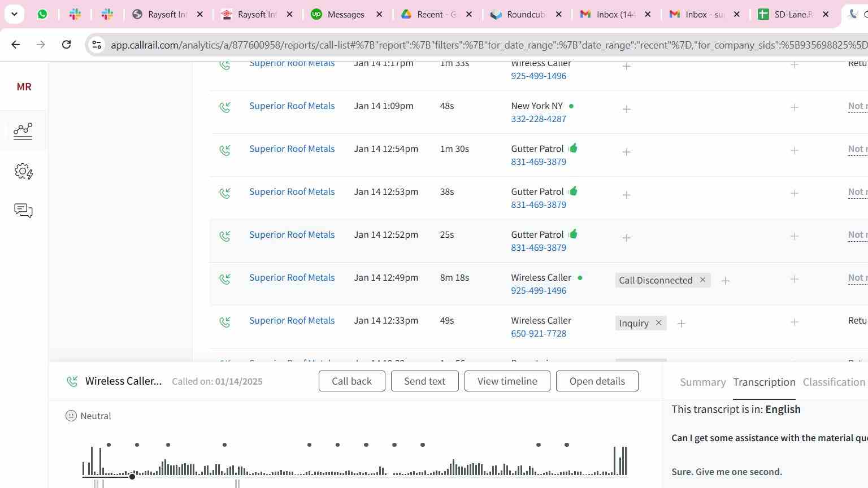Select the 8m 18s duration cell

click(x=454, y=277)
